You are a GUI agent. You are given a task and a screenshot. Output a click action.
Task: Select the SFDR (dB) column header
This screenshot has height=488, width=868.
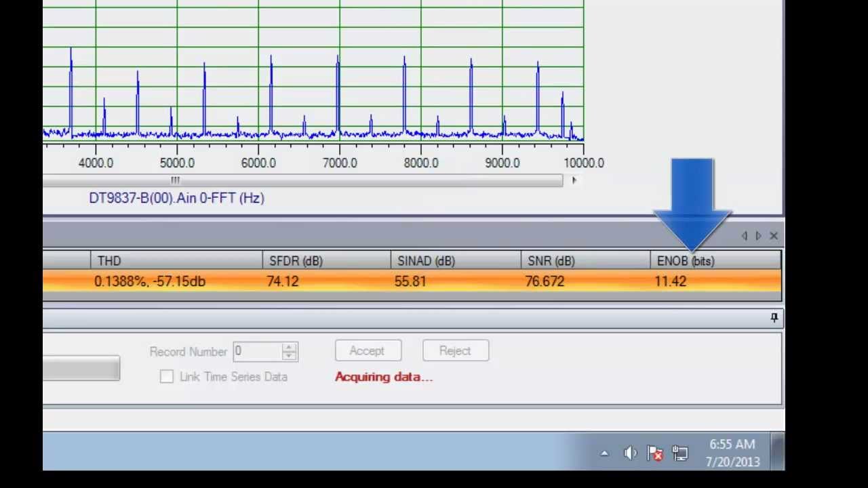pyautogui.click(x=326, y=261)
